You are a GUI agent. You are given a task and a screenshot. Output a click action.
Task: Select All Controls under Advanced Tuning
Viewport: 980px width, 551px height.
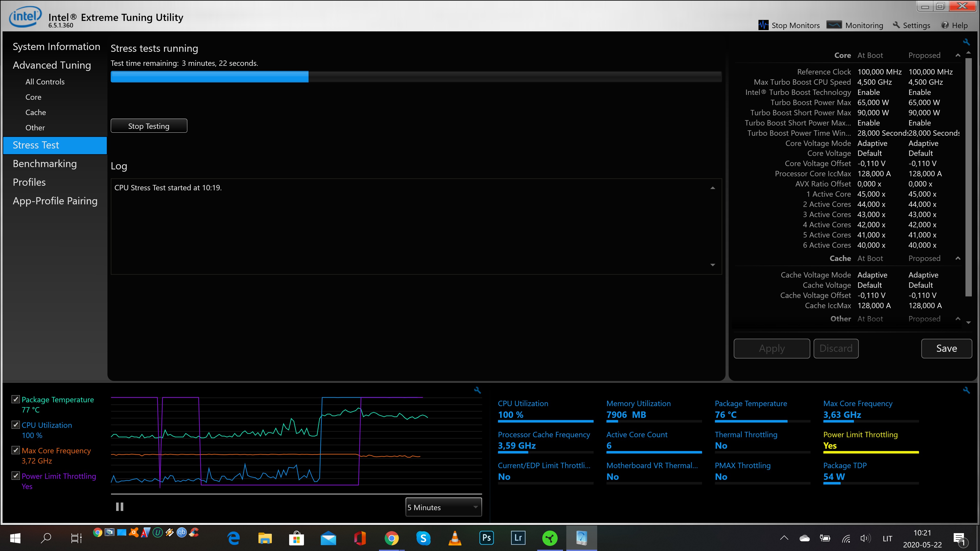(45, 82)
